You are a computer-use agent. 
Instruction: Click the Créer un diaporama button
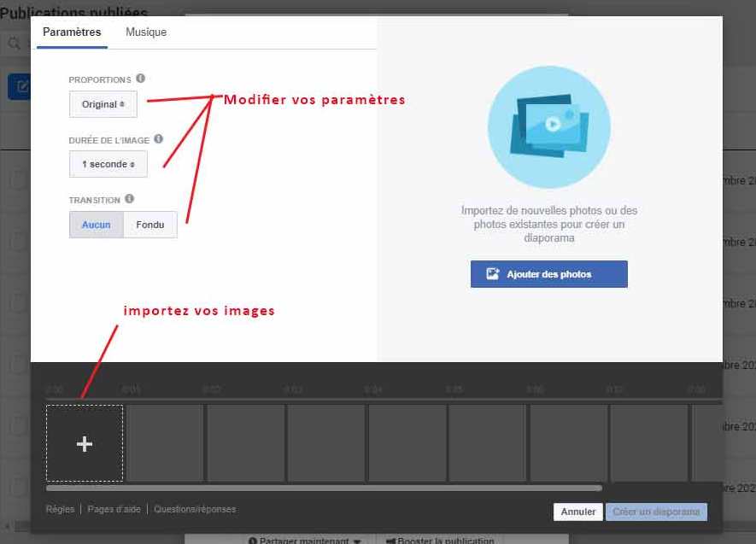coord(656,512)
